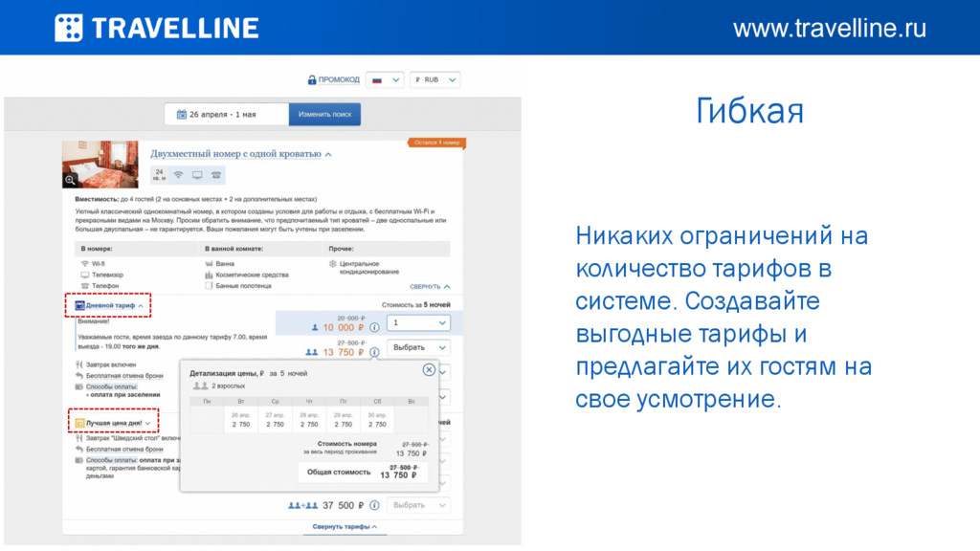
Task: Close the 'Детализация цены' popup
Action: 429,370
